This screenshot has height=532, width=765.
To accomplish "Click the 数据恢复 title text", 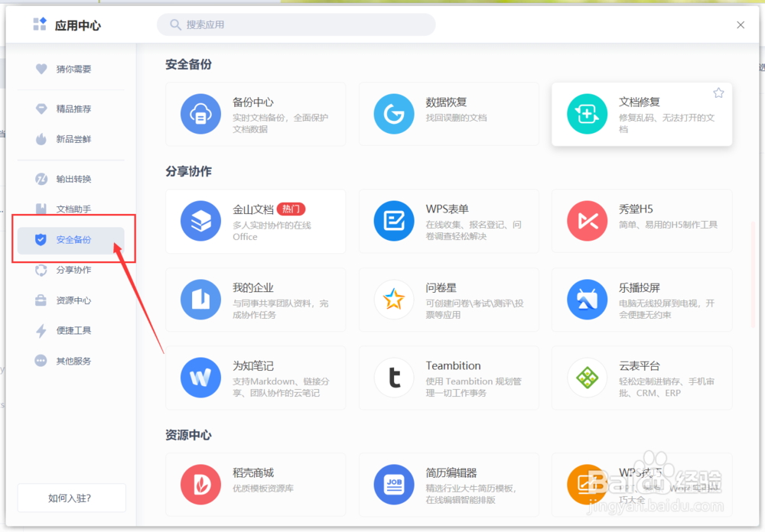I will click(446, 102).
